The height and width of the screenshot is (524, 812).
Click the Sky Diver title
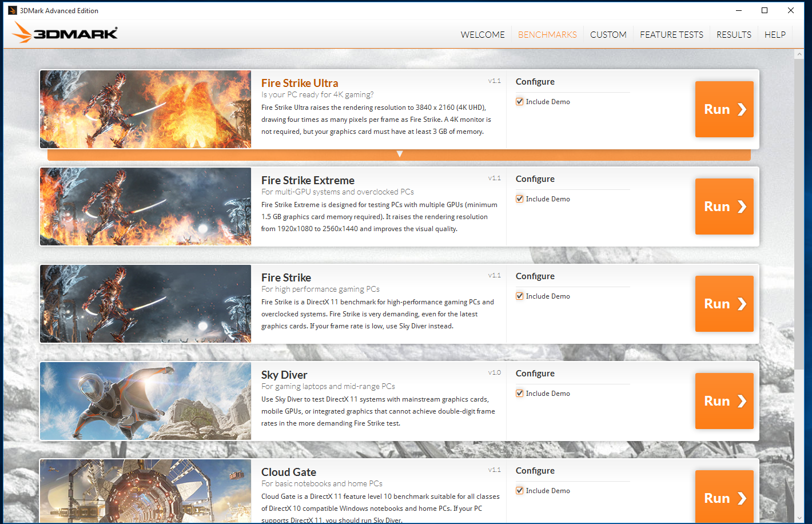click(284, 375)
